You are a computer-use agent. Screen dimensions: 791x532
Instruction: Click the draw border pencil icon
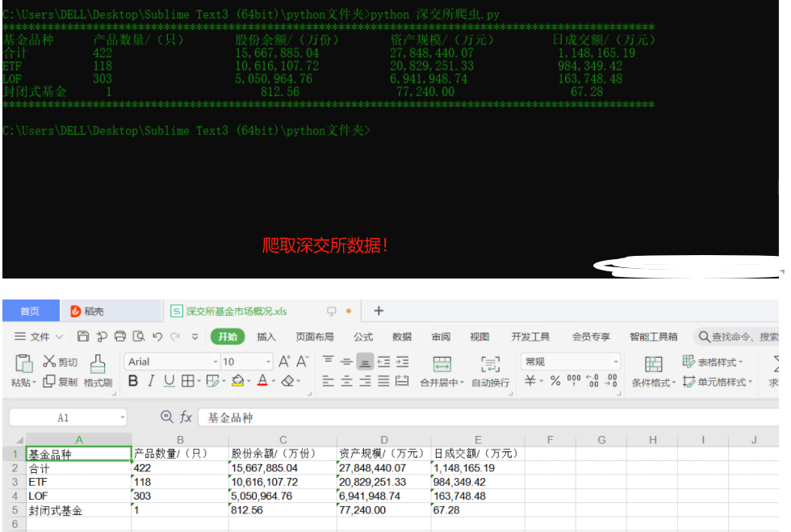212,380
